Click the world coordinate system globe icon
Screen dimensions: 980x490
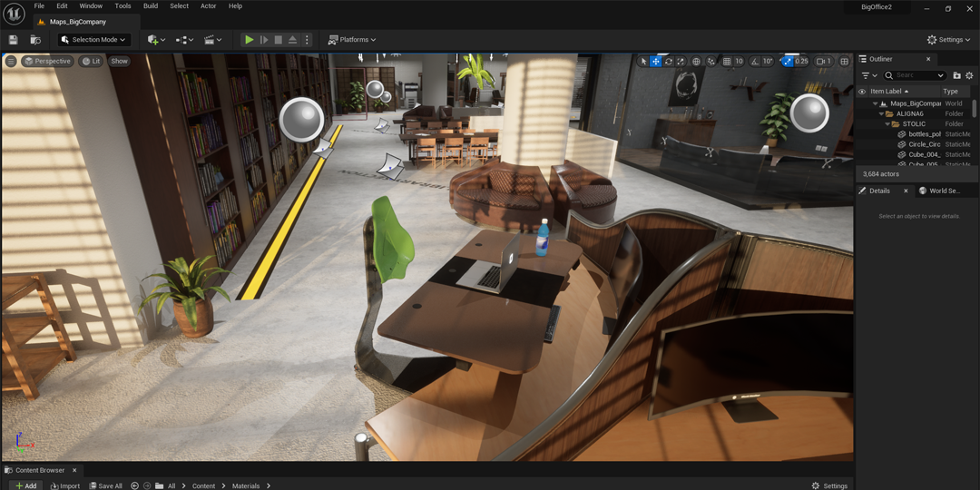(696, 62)
